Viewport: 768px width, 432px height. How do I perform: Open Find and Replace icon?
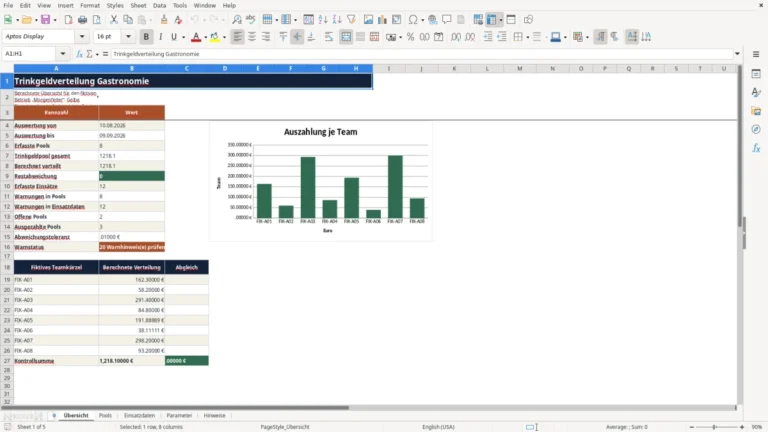[237, 20]
